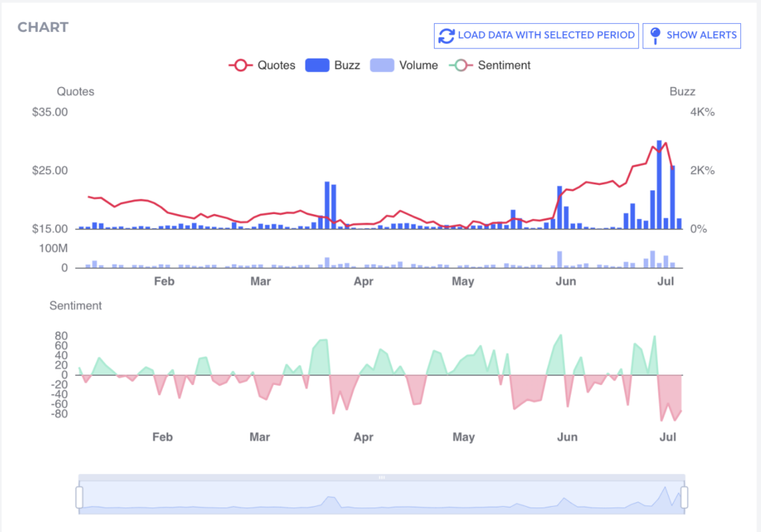
Task: Click the red Quotes legend marker icon
Action: (x=241, y=65)
